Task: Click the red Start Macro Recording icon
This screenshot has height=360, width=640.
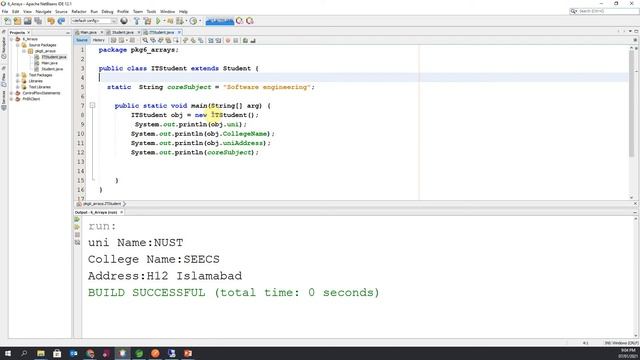Action: (x=228, y=40)
